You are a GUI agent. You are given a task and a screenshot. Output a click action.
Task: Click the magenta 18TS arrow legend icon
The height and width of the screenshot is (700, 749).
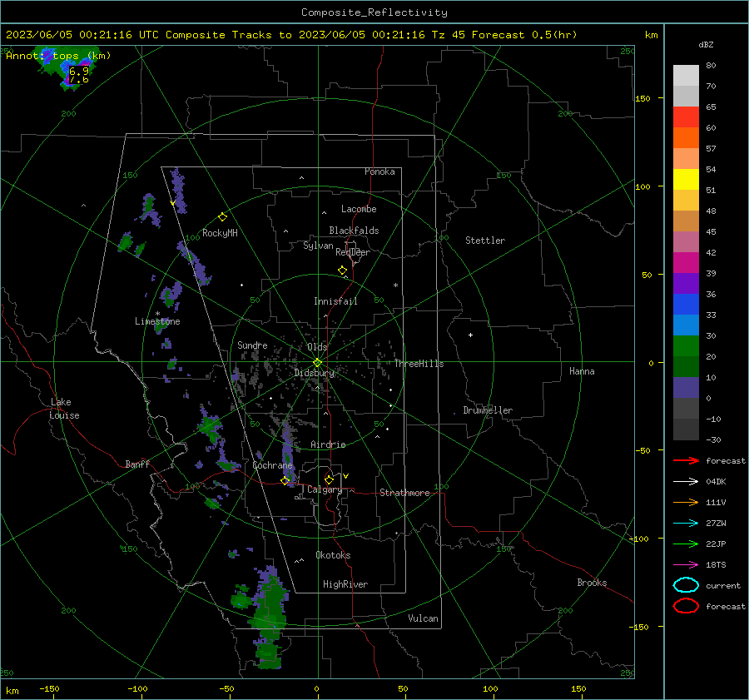tap(686, 565)
